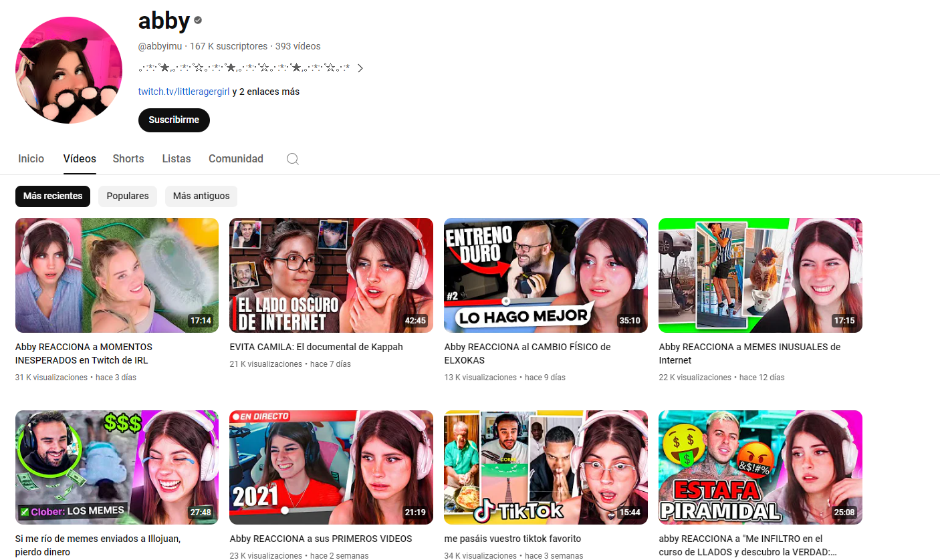
Task: Play the 'Entreno duro' thumbnail
Action: point(546,275)
